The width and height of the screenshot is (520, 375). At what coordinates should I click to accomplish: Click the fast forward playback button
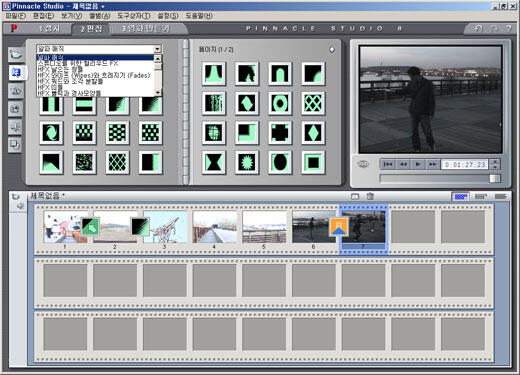[432, 164]
